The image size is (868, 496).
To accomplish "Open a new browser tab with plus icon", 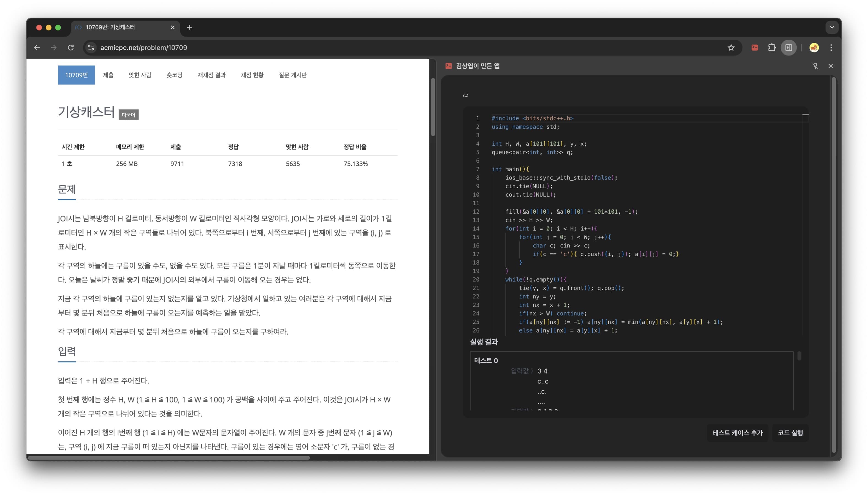I will coord(190,27).
